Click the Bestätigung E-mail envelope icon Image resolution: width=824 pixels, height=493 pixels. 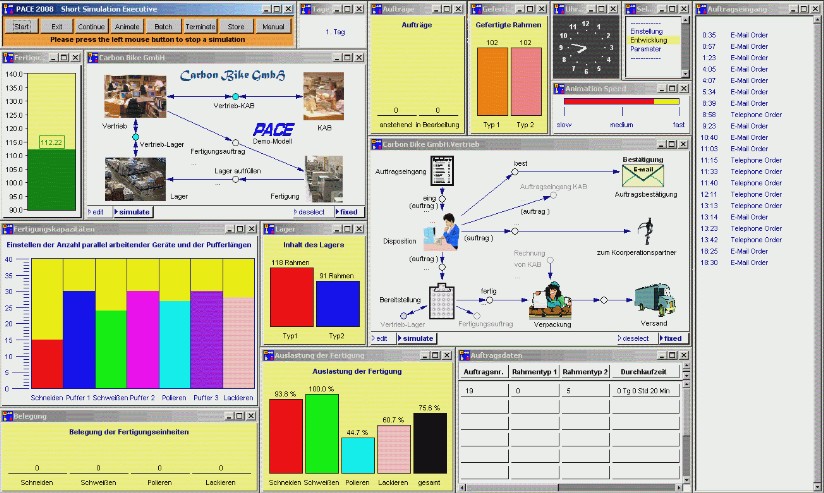(x=643, y=176)
